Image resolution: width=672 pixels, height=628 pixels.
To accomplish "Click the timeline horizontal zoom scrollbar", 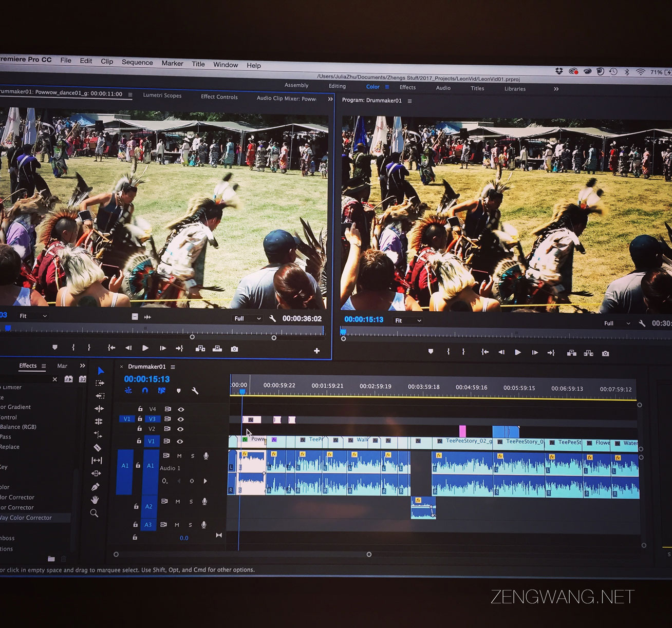I will (242, 555).
